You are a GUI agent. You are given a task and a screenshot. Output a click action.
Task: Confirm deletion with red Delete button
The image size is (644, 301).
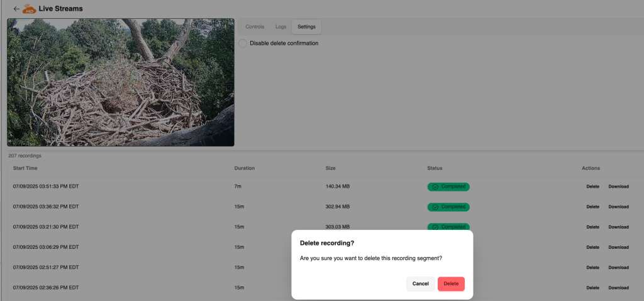(451, 284)
